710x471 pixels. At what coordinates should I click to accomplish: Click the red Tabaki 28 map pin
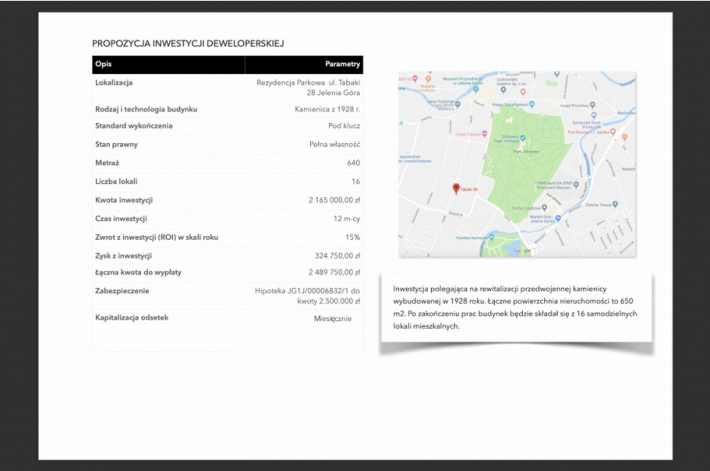pyautogui.click(x=456, y=188)
